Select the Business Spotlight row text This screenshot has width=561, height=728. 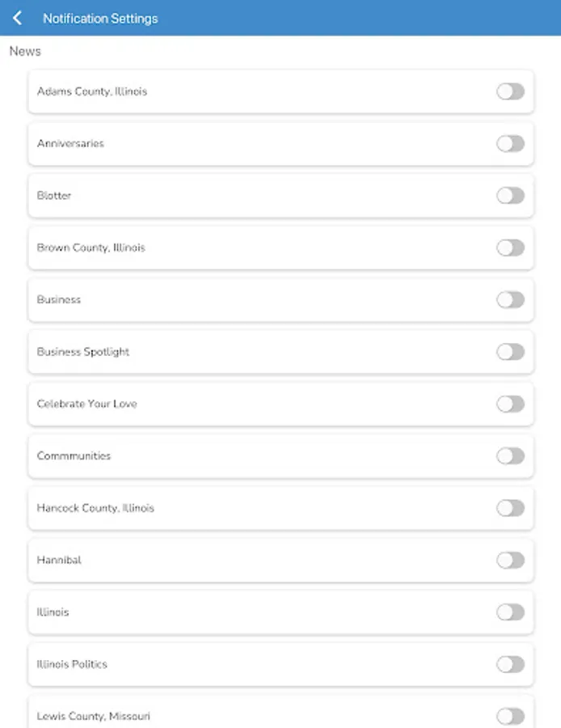83,352
